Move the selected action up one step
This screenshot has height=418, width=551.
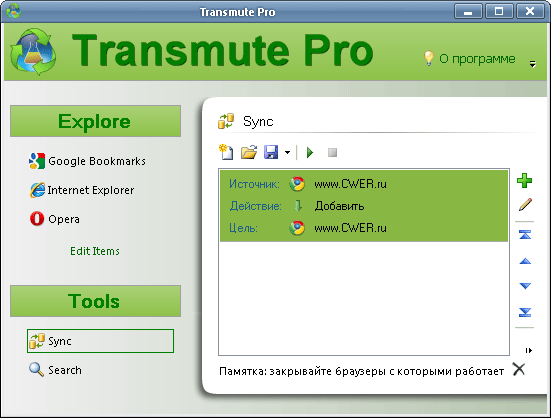click(x=525, y=261)
